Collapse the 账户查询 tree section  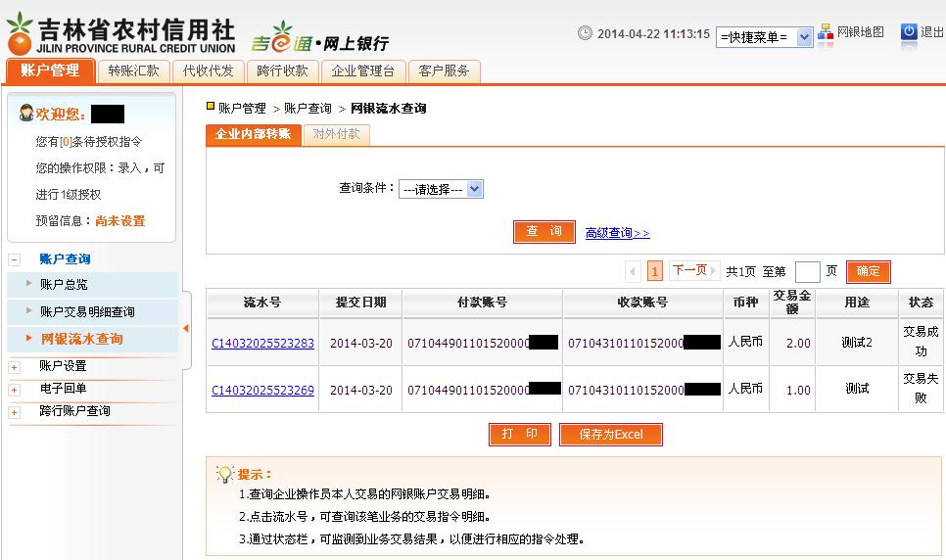pyautogui.click(x=15, y=260)
